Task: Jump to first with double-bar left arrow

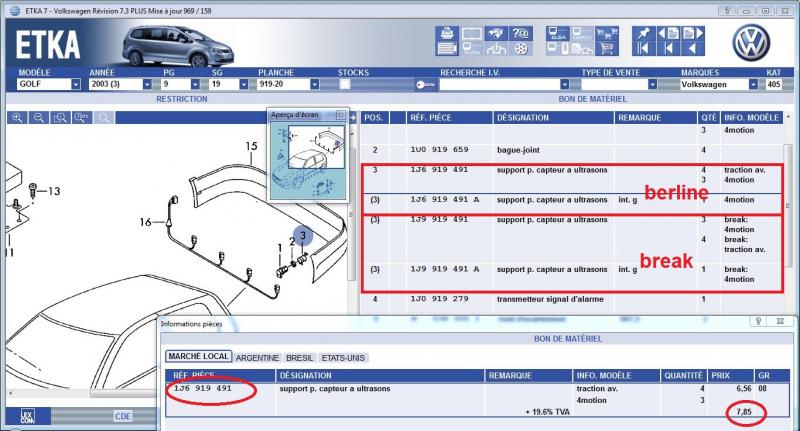Action: click(x=643, y=49)
